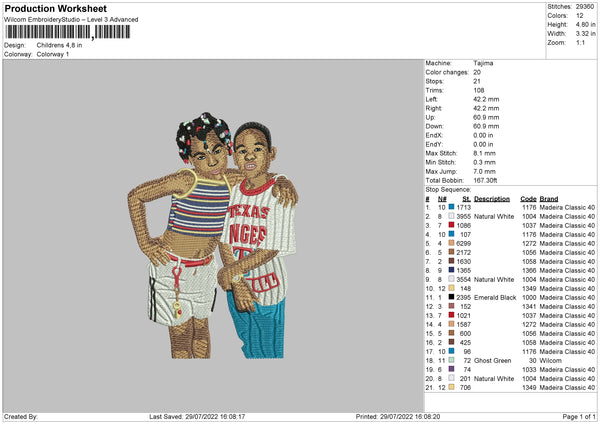
Task: Click the 'N#' column header
Action: (x=442, y=199)
